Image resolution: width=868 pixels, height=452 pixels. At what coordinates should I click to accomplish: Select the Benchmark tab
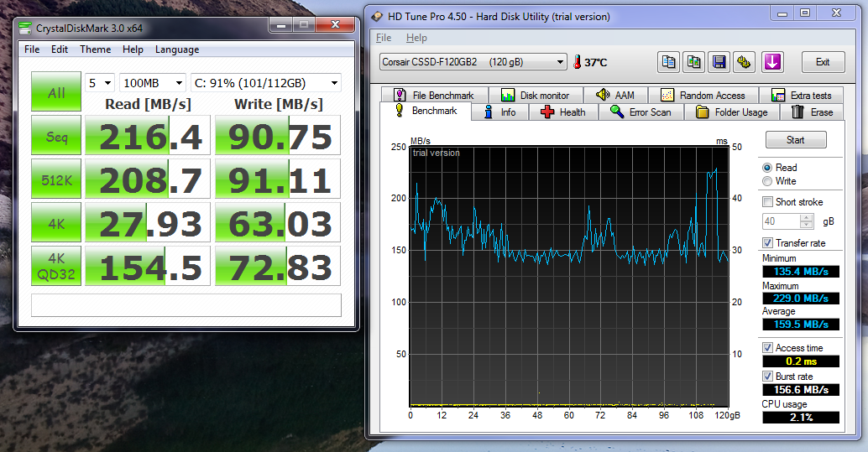tap(426, 111)
